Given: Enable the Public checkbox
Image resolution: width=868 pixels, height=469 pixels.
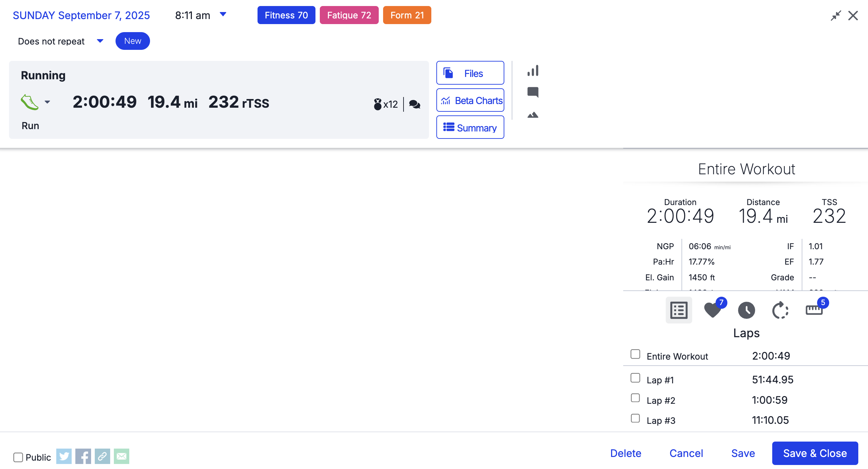Looking at the screenshot, I should tap(18, 457).
